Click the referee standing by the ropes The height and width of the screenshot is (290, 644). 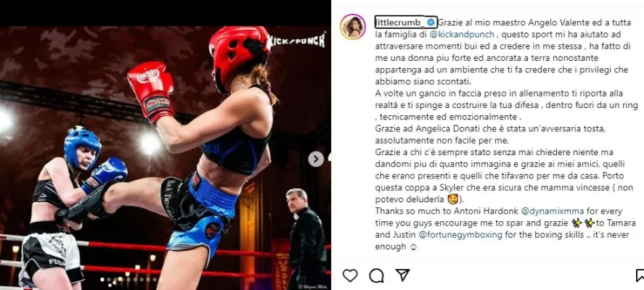[306, 239]
